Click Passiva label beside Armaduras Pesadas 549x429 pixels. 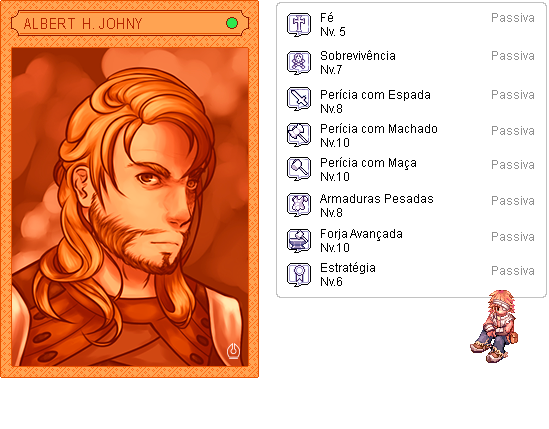[513, 201]
